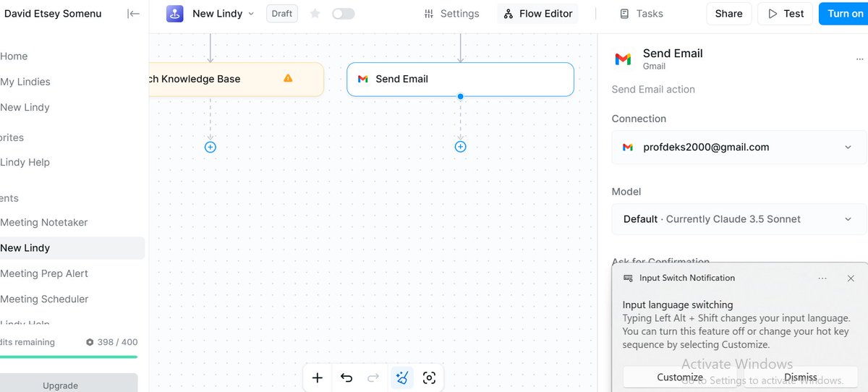
Task: Open notification more options ellipsis
Action: pyautogui.click(x=822, y=278)
